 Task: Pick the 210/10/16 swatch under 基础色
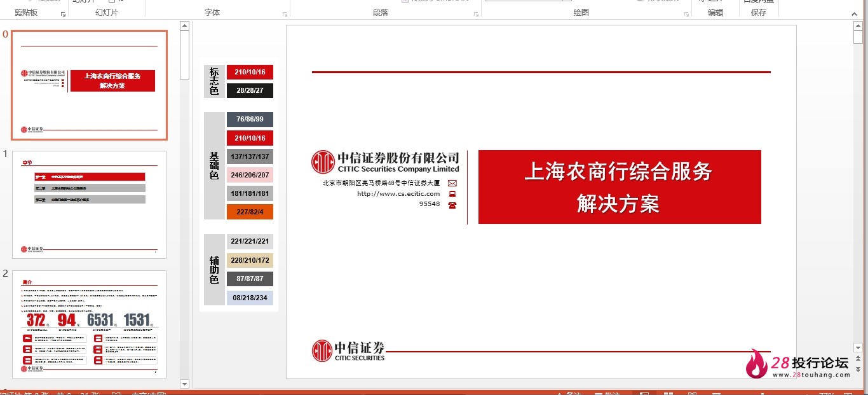coord(250,138)
